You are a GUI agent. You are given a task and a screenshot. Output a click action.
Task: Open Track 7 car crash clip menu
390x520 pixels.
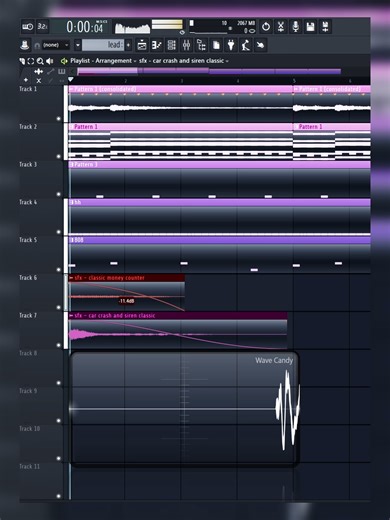click(x=71, y=315)
